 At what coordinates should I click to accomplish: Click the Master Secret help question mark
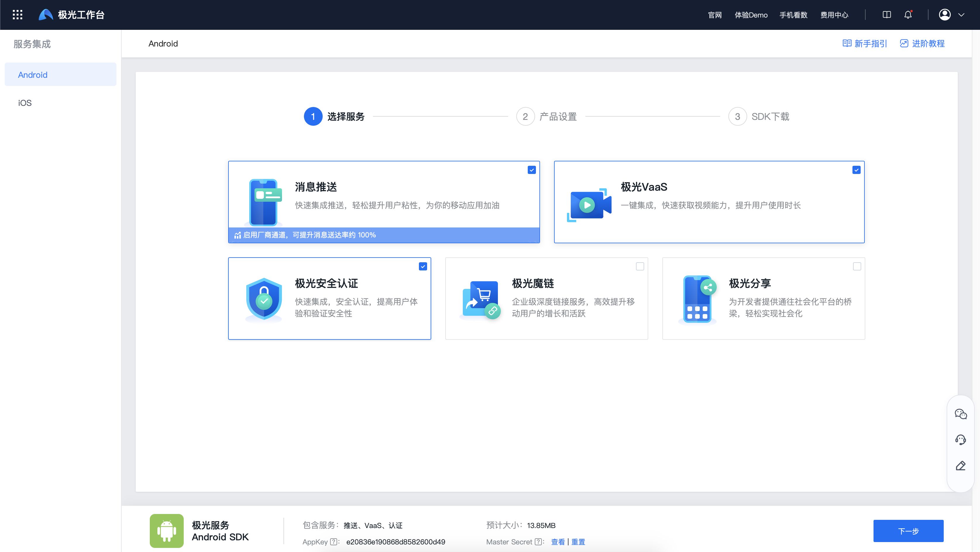(x=538, y=542)
